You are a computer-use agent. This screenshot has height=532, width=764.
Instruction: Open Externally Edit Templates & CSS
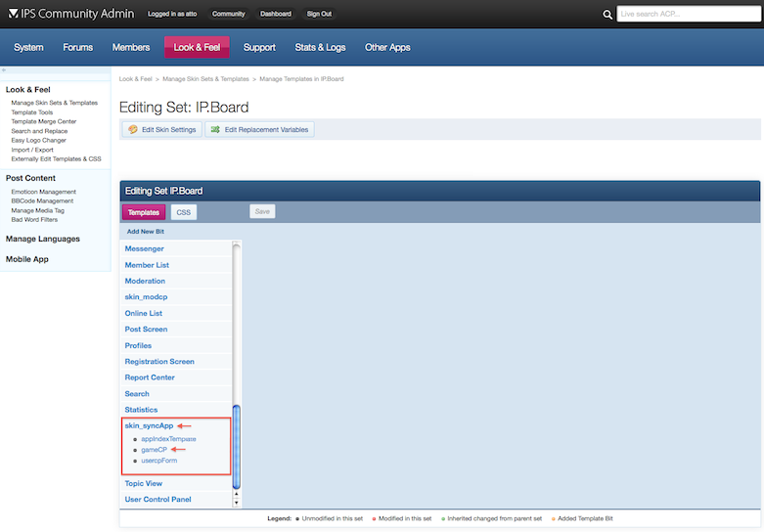point(57,158)
